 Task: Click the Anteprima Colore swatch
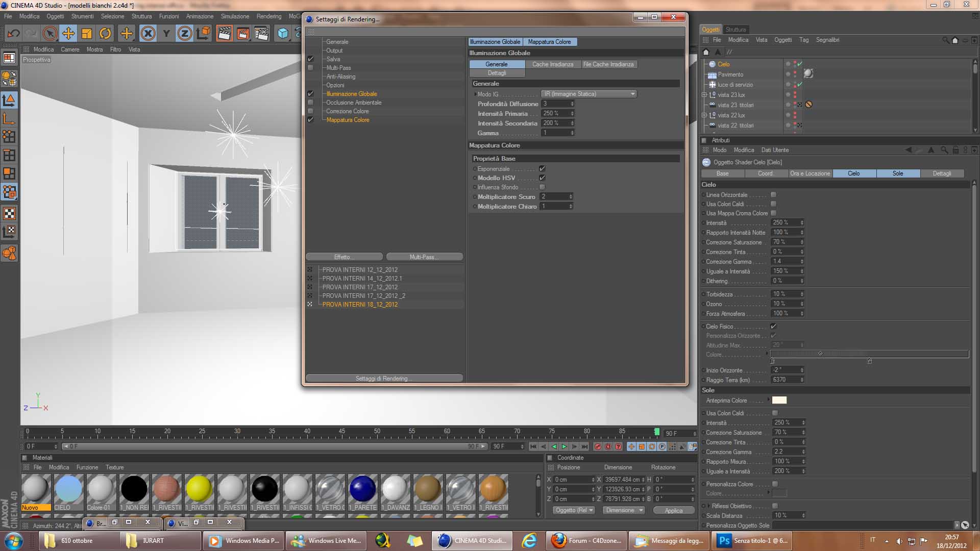[x=779, y=400]
